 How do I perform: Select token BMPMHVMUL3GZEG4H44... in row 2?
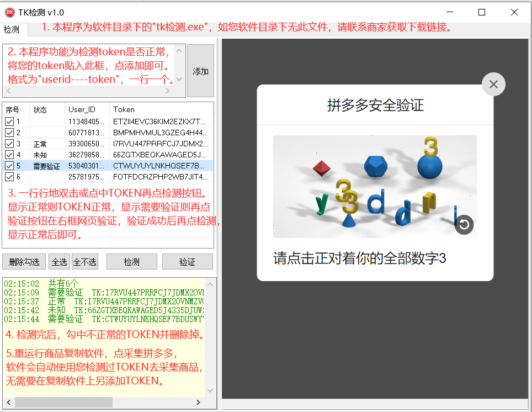click(x=160, y=133)
